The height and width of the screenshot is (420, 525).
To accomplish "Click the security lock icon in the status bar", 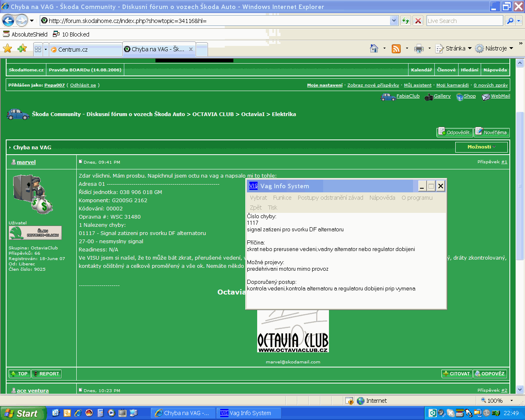I will tap(349, 401).
